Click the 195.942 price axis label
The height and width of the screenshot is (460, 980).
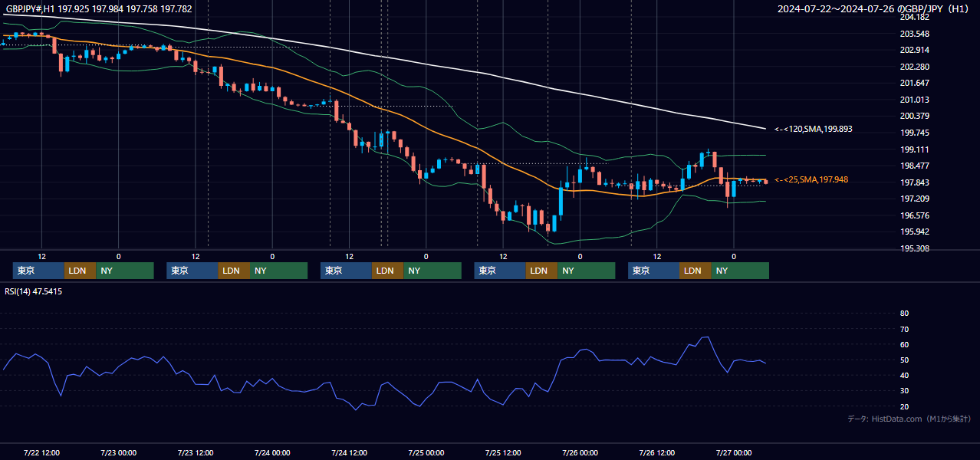click(914, 232)
